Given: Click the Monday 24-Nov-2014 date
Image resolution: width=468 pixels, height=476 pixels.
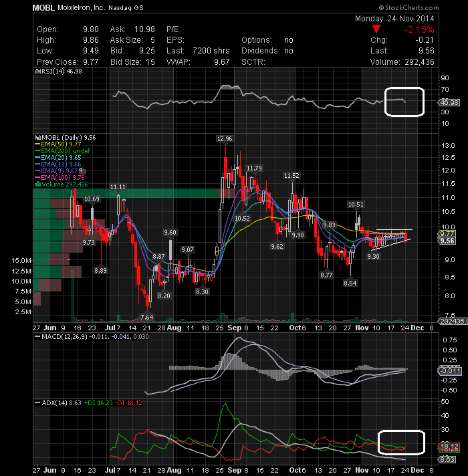Looking at the screenshot, I should tap(394, 19).
